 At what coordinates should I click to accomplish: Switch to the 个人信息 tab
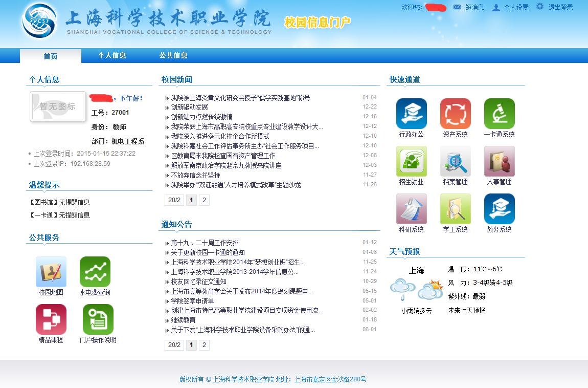click(112, 55)
